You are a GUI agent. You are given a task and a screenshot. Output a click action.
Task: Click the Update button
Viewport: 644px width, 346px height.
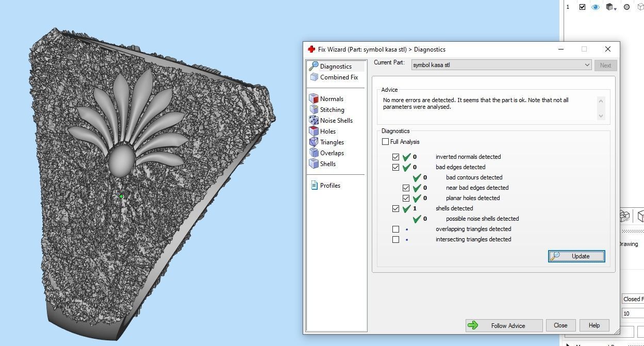point(576,256)
